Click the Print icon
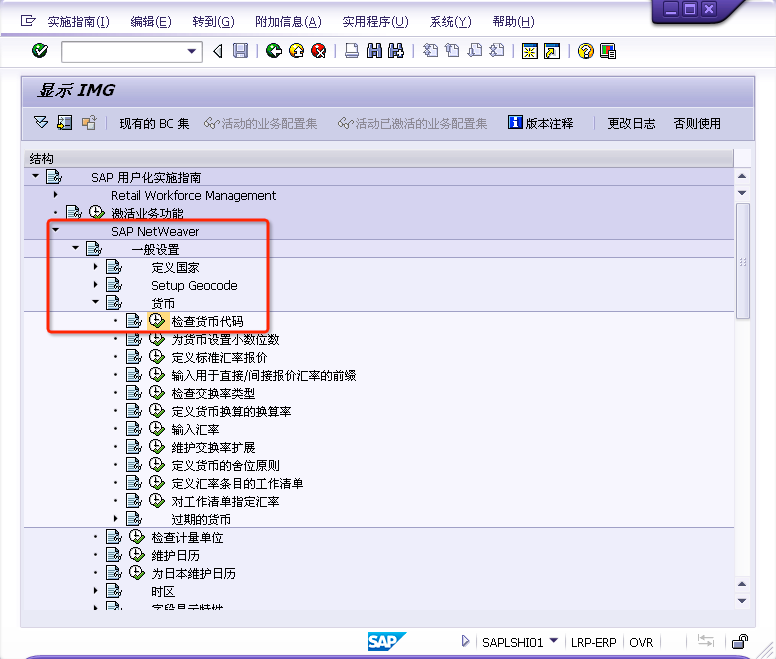 [x=352, y=50]
